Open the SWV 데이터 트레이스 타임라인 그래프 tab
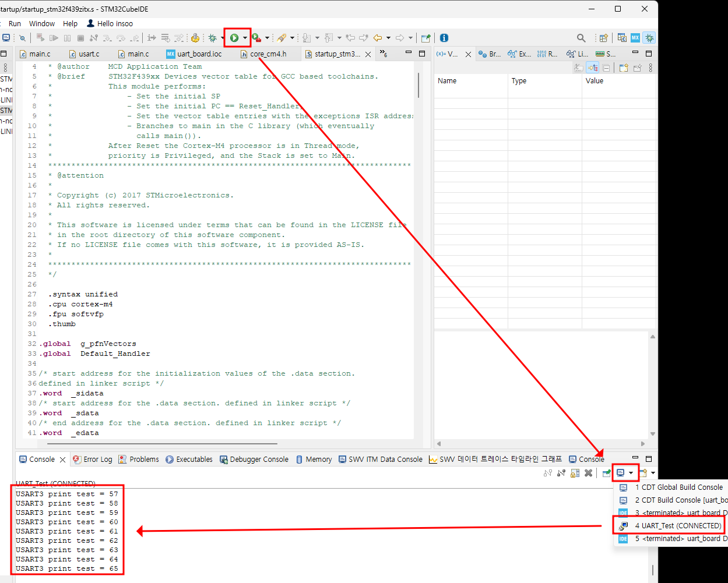 [495, 460]
